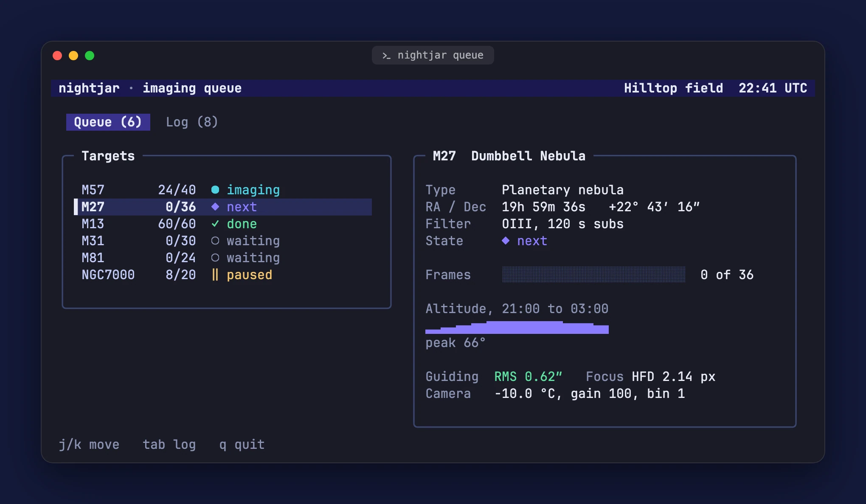Click the 60/60 frame count
The image size is (866, 504).
tap(177, 224)
